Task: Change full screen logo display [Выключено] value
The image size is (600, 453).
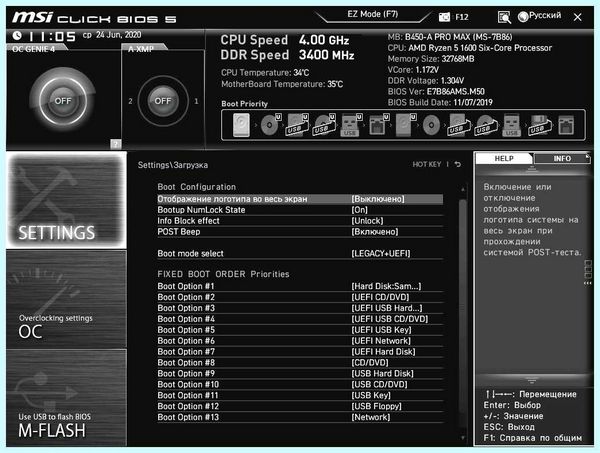Action: coord(378,199)
